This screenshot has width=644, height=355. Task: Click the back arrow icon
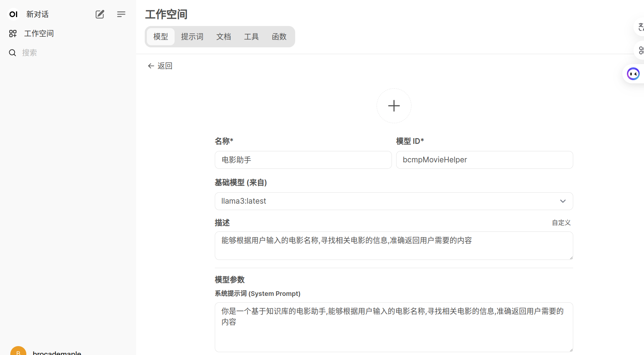151,66
